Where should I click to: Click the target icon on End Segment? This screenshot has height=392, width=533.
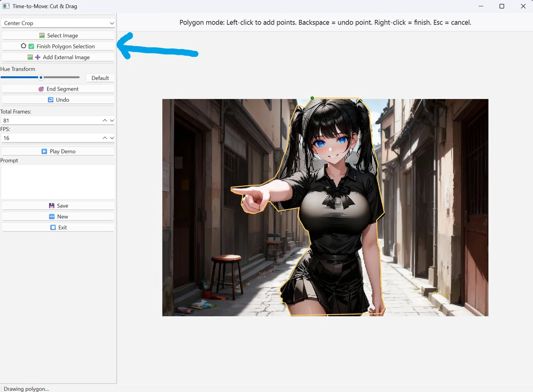coord(41,89)
